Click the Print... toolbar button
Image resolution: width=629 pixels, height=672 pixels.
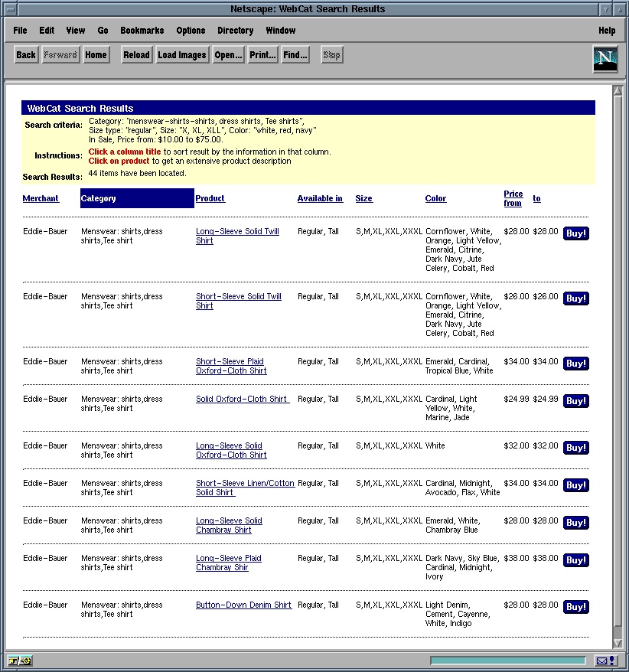[x=262, y=55]
